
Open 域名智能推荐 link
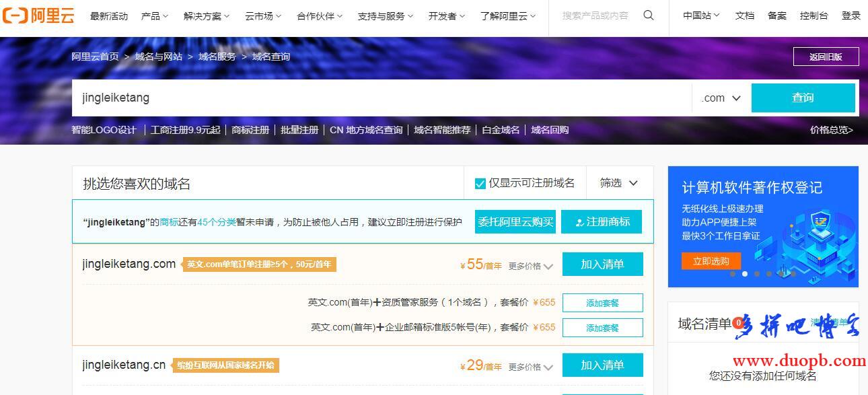pyautogui.click(x=443, y=130)
